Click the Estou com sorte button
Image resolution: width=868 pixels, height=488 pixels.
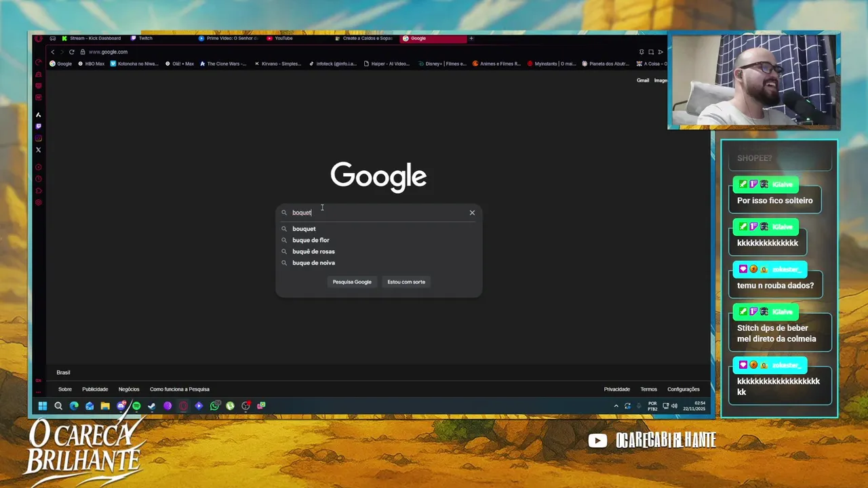(406, 282)
